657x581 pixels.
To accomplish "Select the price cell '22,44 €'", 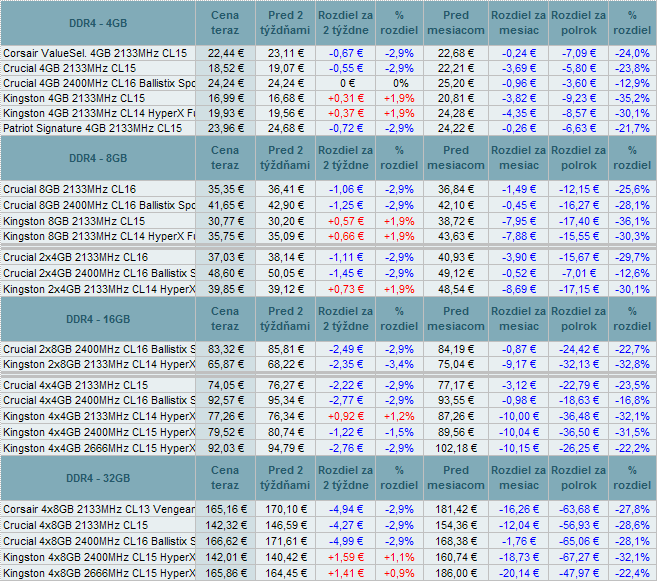I will click(x=225, y=53).
